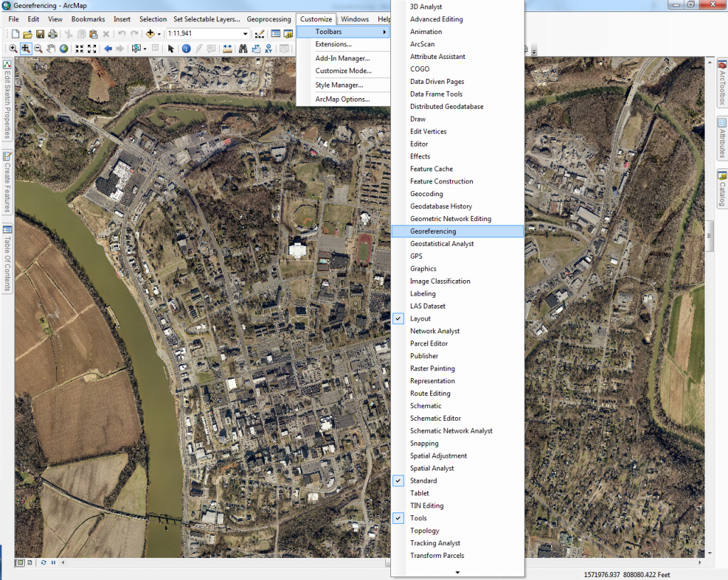Viewport: 728px width, 580px height.
Task: Uncheck the Standard toolbar
Action: [397, 480]
